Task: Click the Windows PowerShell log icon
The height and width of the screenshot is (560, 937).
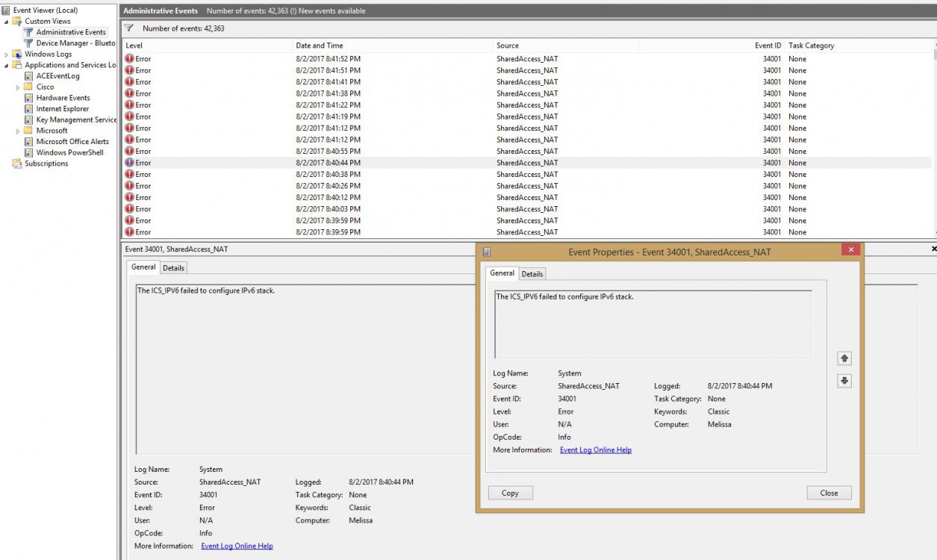Action: point(28,152)
